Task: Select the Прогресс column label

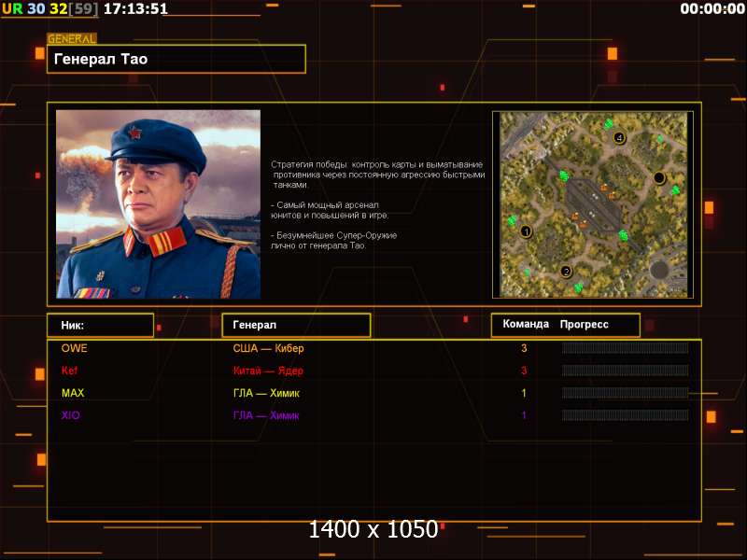Action: [585, 325]
